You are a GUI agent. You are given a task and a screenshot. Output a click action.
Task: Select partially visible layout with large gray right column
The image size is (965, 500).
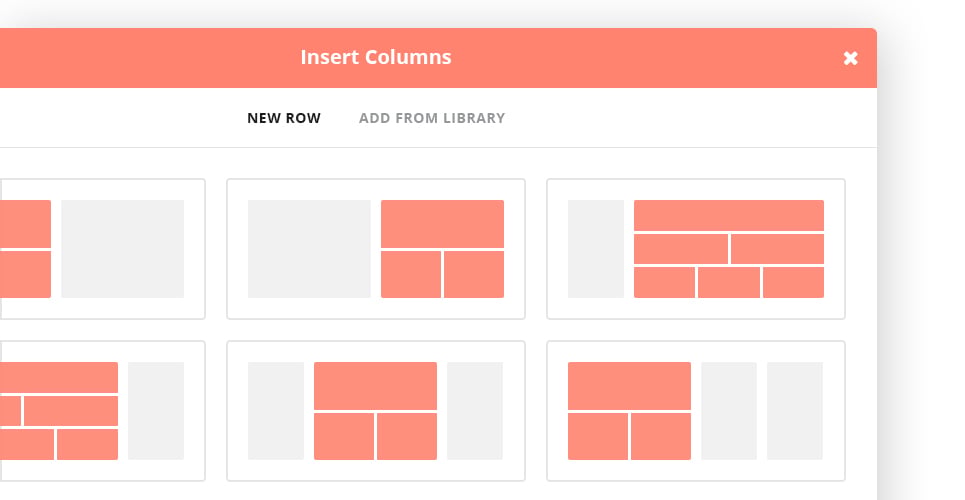click(102, 249)
